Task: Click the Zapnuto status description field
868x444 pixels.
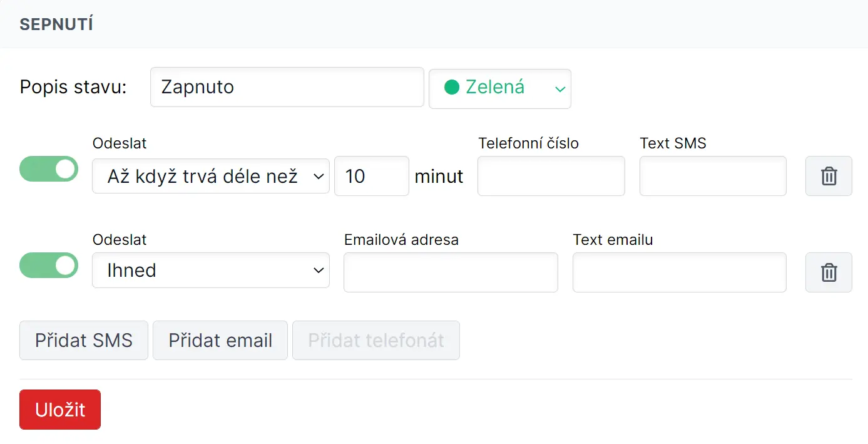Action: (x=287, y=87)
